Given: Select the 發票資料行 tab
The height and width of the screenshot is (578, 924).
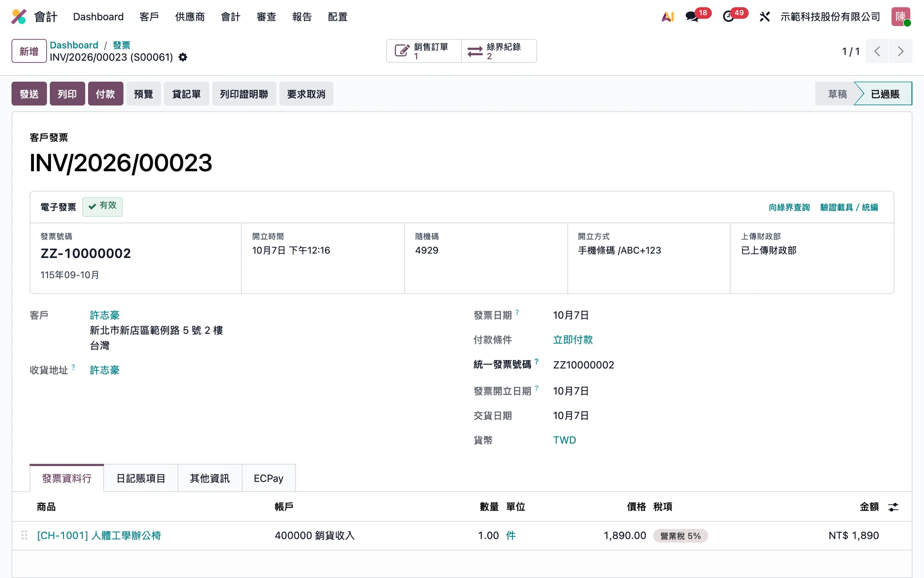Looking at the screenshot, I should click(x=66, y=478).
